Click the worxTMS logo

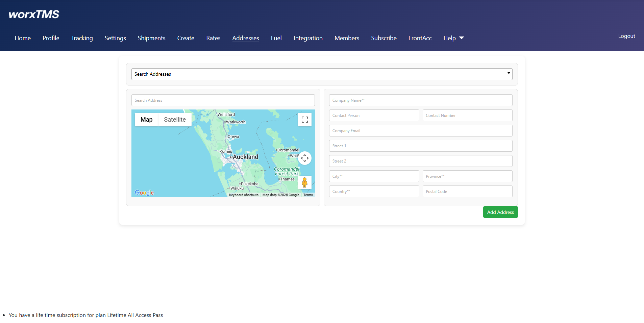click(34, 15)
